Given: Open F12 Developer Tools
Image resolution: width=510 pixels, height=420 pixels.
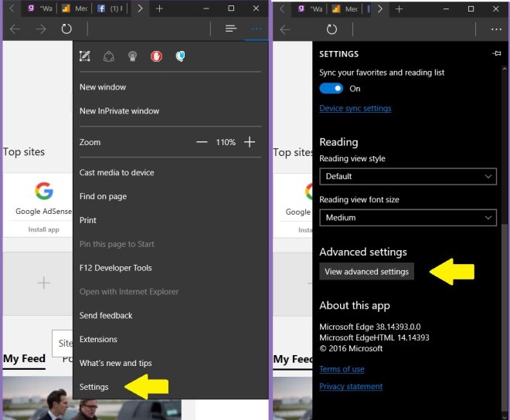Looking at the screenshot, I should [115, 268].
